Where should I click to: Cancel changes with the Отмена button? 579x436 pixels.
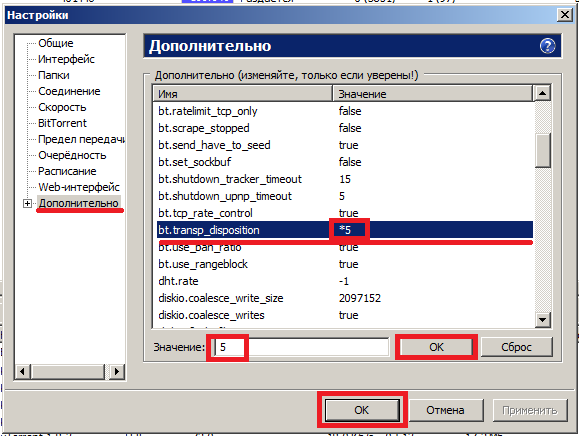pos(445,410)
